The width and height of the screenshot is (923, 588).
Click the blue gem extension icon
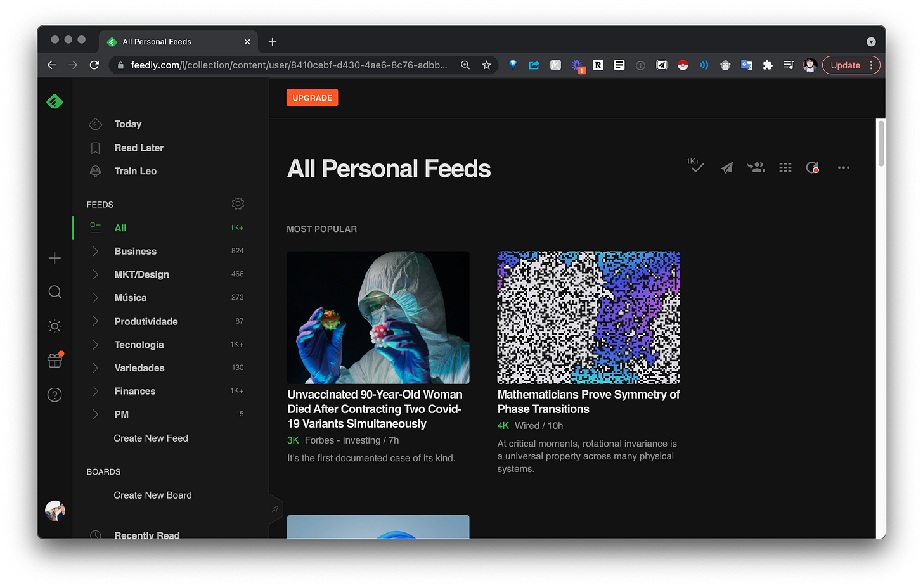pos(513,65)
